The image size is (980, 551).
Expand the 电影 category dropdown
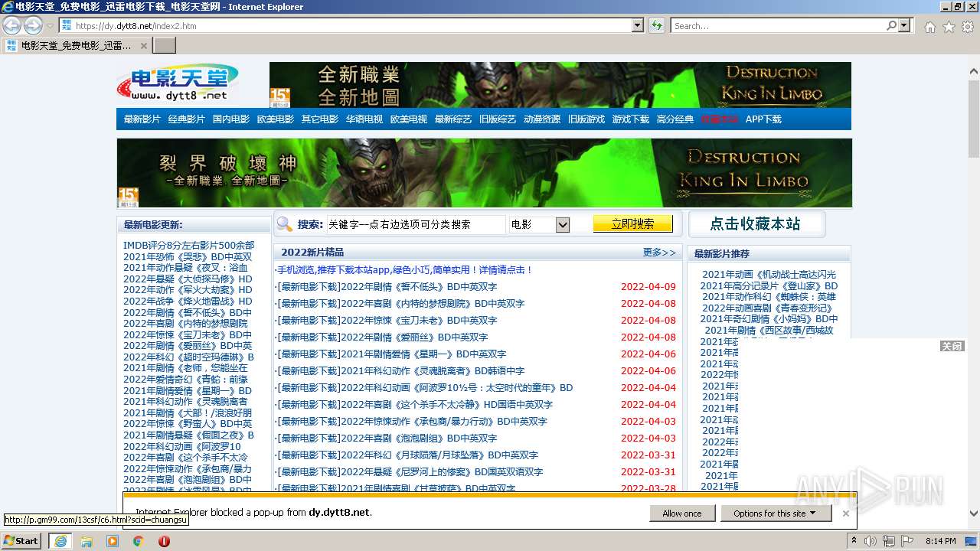click(563, 224)
